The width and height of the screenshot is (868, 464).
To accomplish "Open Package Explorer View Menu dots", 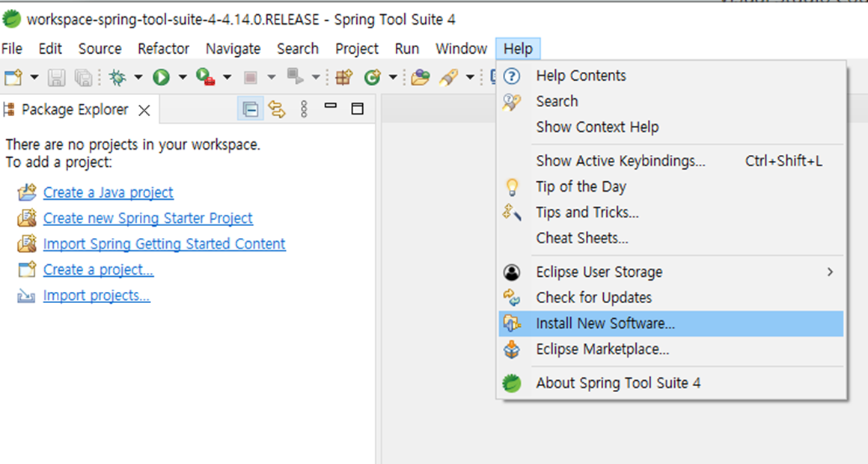I will click(x=304, y=109).
